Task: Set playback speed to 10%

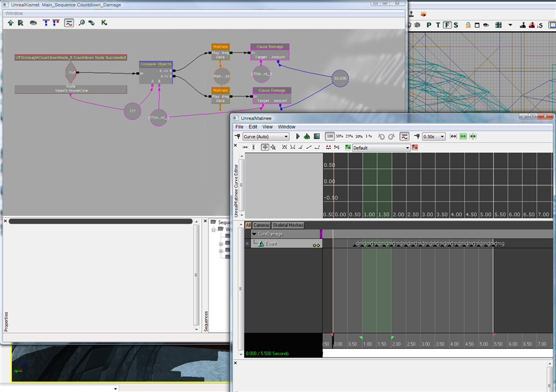Action: 359,136
